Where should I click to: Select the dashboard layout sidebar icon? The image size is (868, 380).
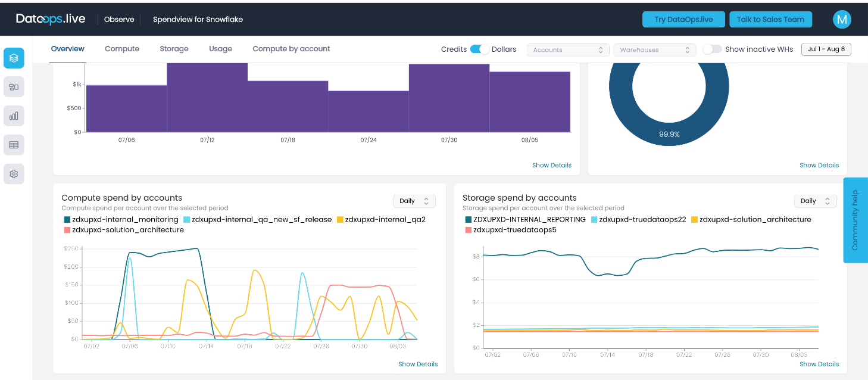click(x=14, y=87)
